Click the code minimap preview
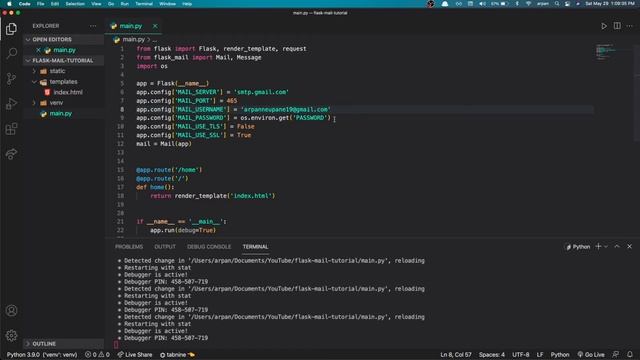The width and height of the screenshot is (640, 360). (x=607, y=51)
